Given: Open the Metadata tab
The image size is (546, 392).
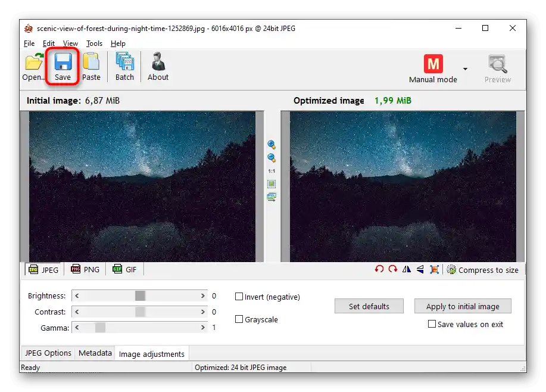Looking at the screenshot, I should (95, 353).
